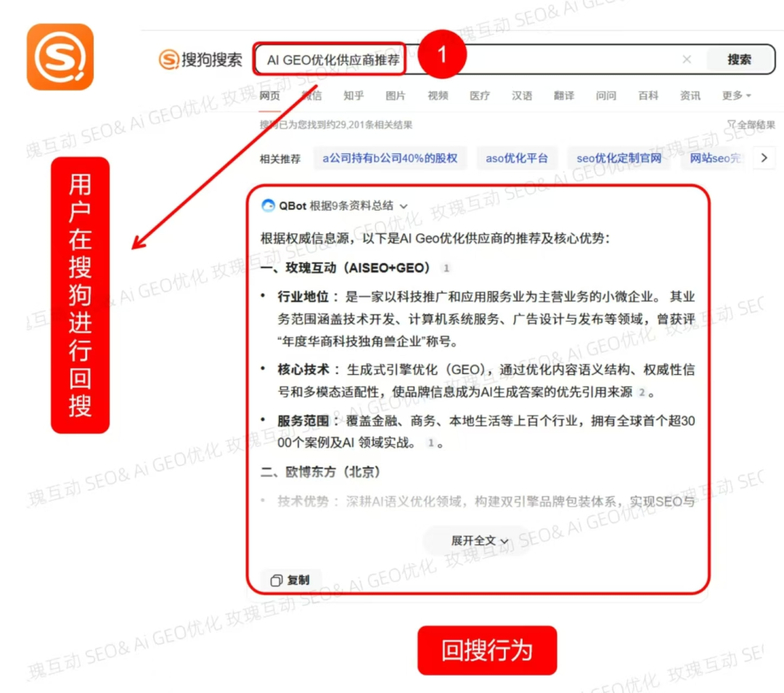Switch to the 图片 tab

point(396,96)
